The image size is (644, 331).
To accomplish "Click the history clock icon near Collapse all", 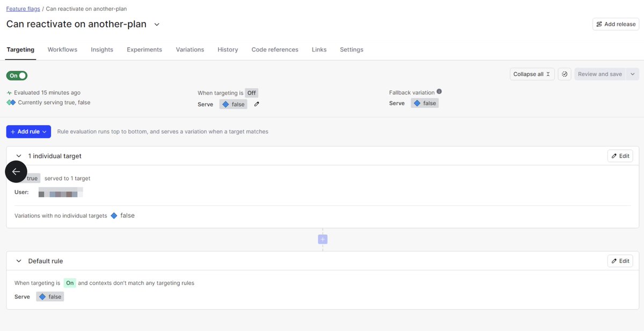I will 564,74.
